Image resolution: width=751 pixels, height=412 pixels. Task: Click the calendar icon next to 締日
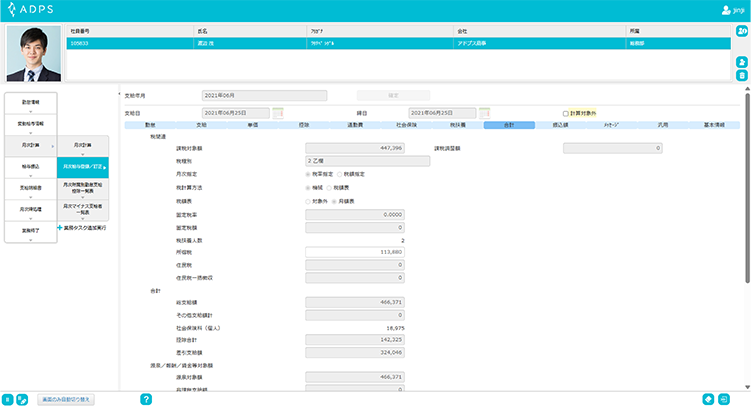pos(485,113)
